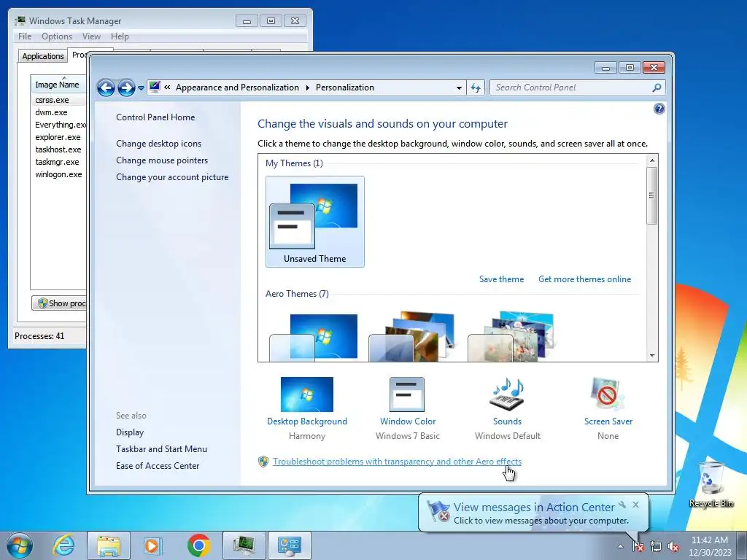The image size is (747, 560).
Task: Switch to Applications tab in Task Manager
Action: (43, 56)
